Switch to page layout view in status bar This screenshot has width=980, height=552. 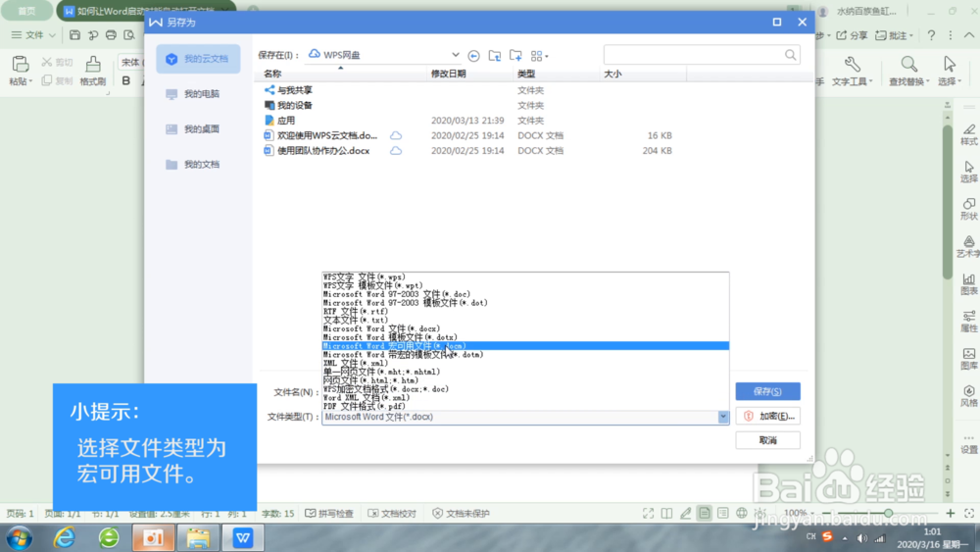coord(705,513)
